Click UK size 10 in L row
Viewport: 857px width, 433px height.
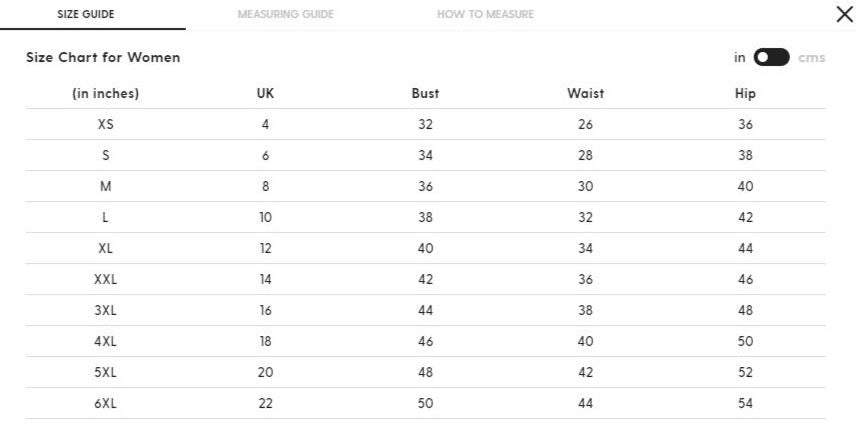tap(265, 218)
